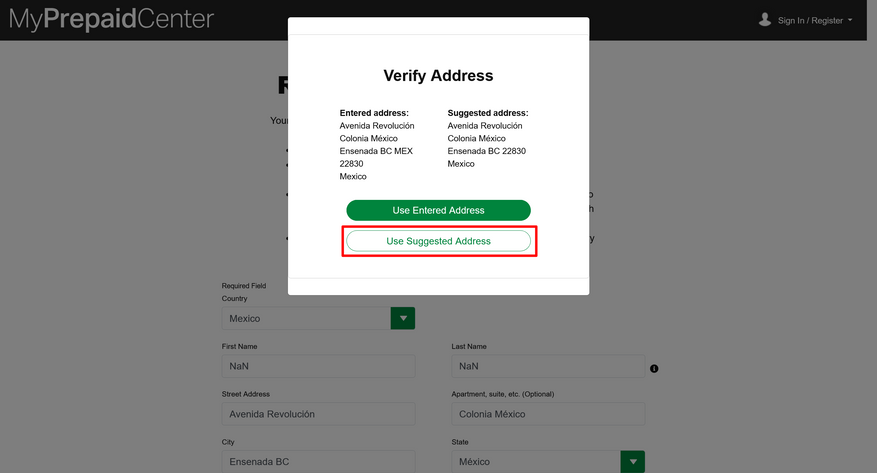The image size is (877, 473).
Task: Click the Verify Address dialog heading
Action: [438, 75]
